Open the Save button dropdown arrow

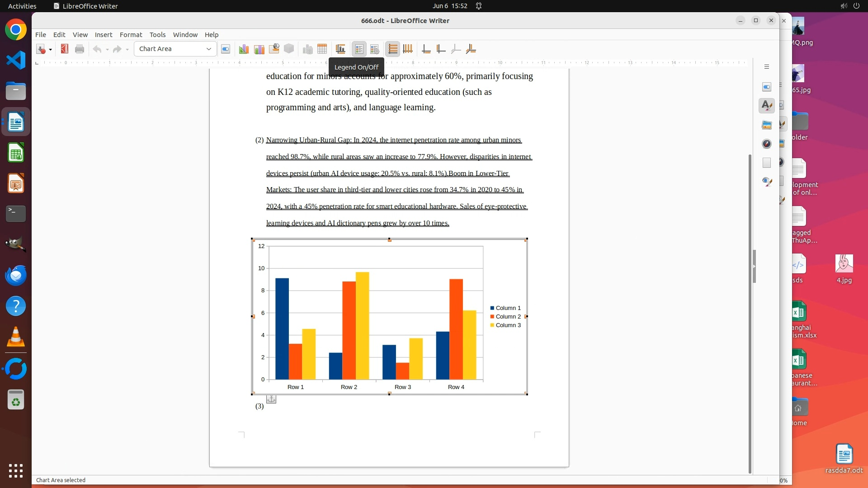point(51,49)
